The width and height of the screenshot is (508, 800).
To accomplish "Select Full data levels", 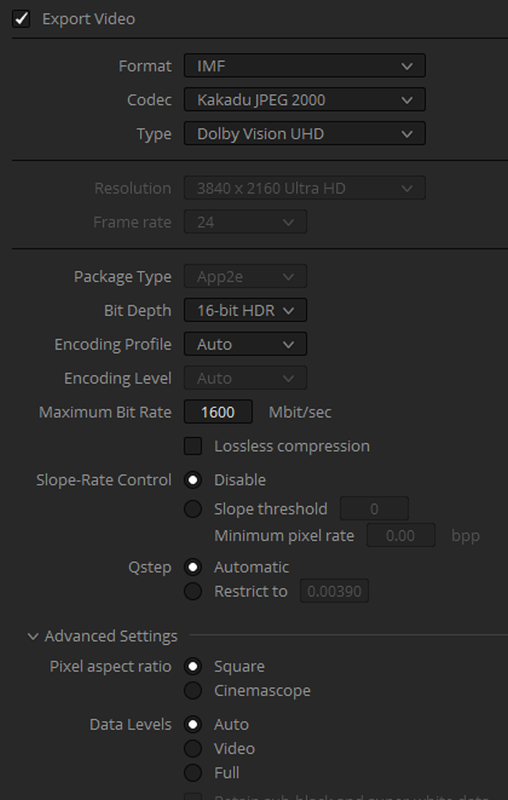I will [193, 773].
